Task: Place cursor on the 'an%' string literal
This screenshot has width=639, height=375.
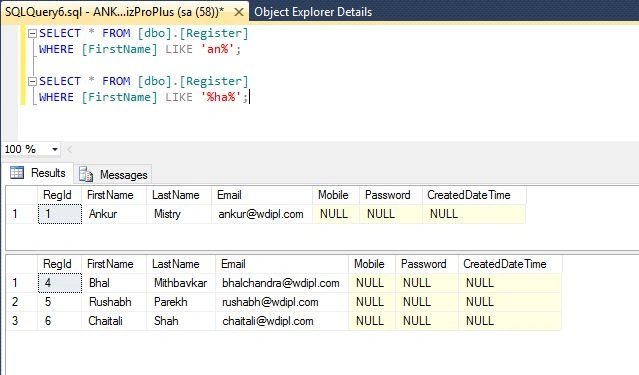Action: [x=218, y=49]
